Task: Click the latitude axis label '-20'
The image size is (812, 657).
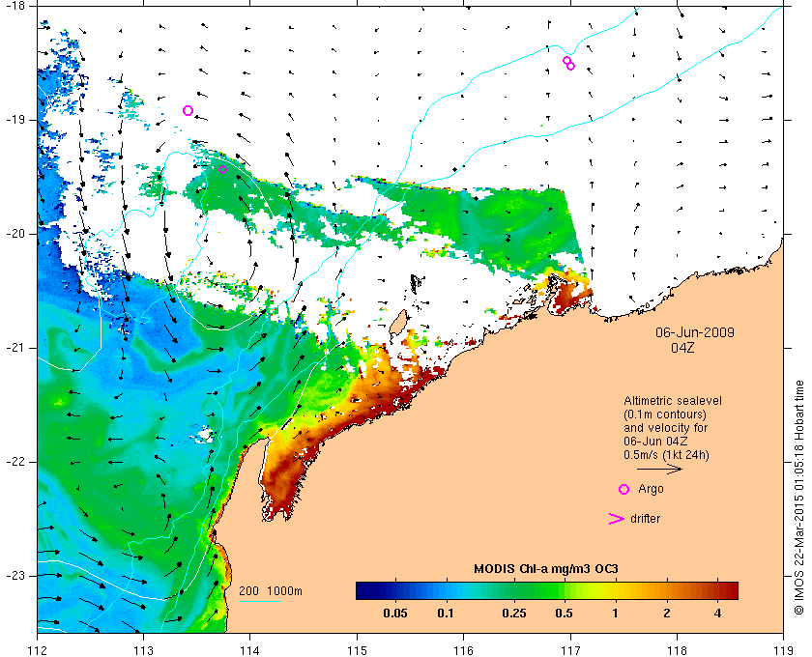Action: click(14, 234)
